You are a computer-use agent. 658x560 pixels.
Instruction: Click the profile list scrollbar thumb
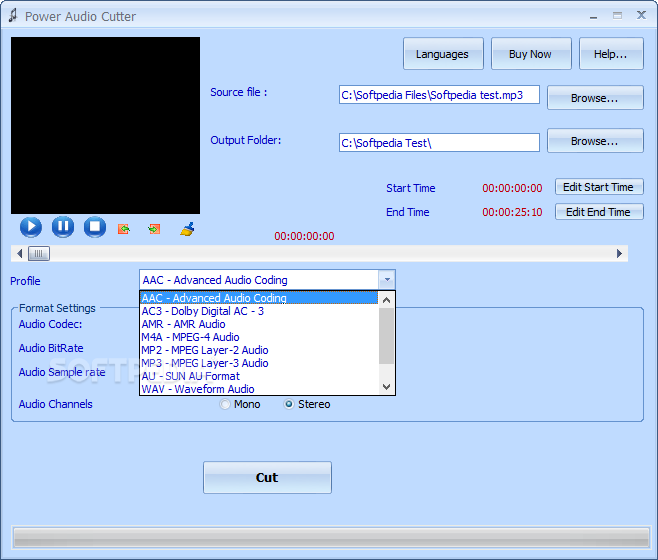click(x=386, y=336)
